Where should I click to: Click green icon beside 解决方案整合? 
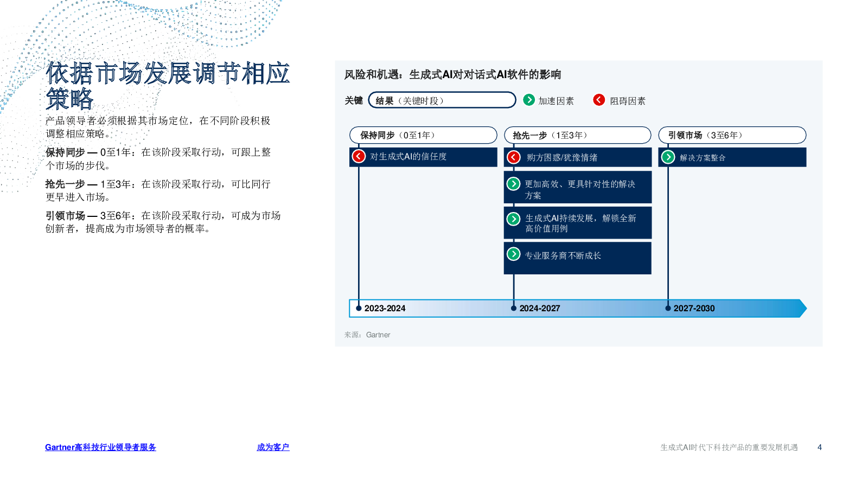(668, 157)
